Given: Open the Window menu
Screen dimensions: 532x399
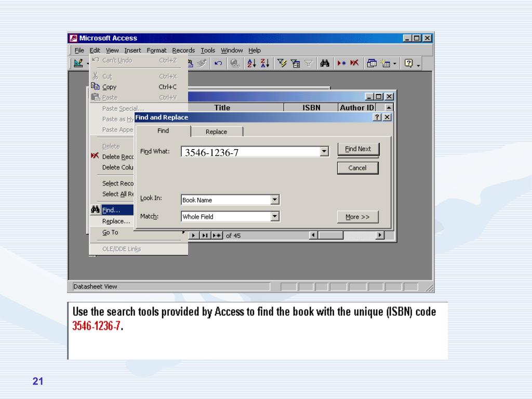Looking at the screenshot, I should pyautogui.click(x=232, y=50).
